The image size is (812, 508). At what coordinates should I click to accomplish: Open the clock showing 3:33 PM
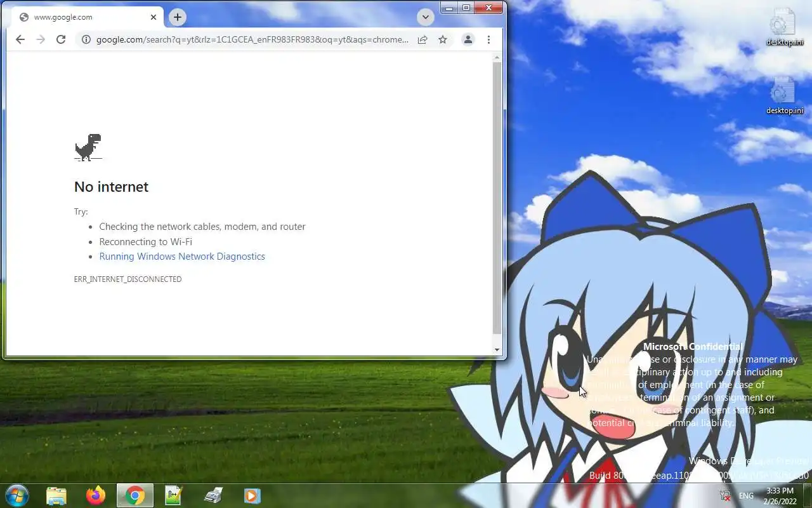coord(780,496)
